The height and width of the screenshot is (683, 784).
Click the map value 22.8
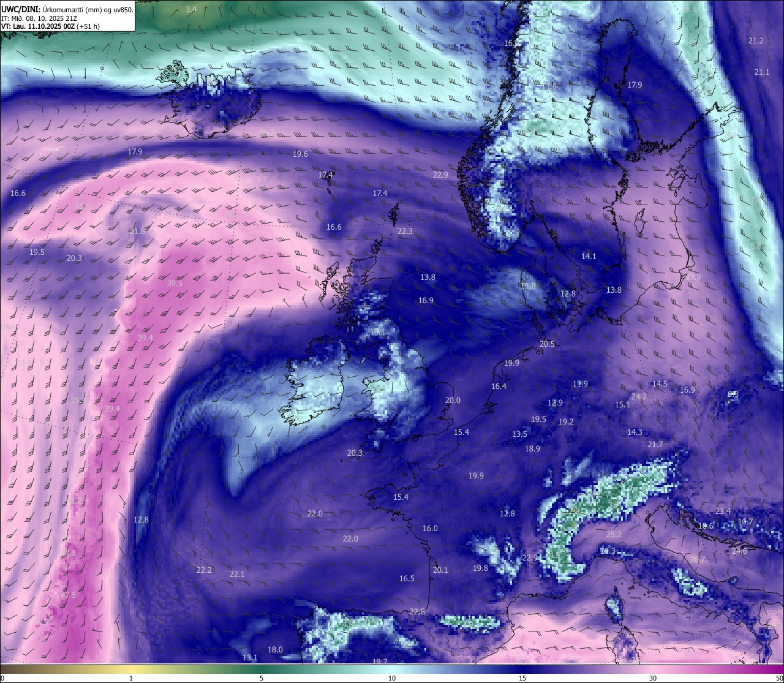click(417, 611)
